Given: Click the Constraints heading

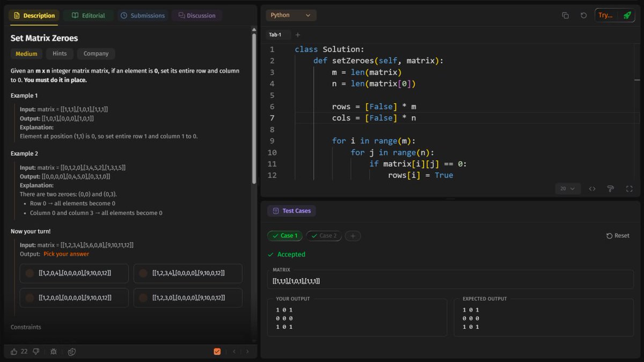Looking at the screenshot, I should click(26, 327).
